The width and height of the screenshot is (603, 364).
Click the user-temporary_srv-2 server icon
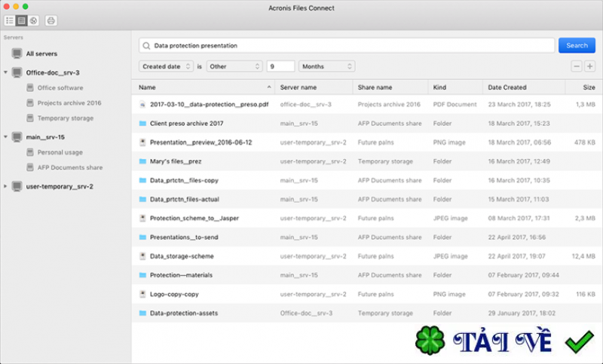click(17, 186)
